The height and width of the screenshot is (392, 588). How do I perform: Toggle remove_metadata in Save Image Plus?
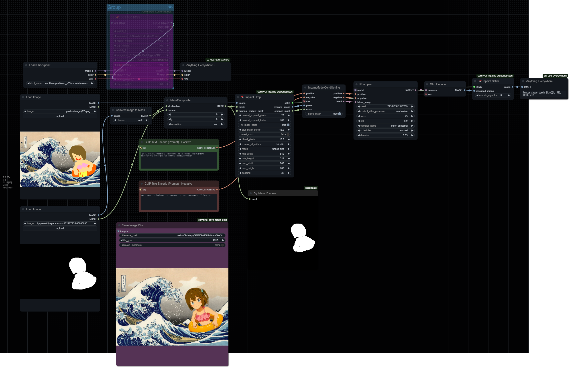[222, 245]
